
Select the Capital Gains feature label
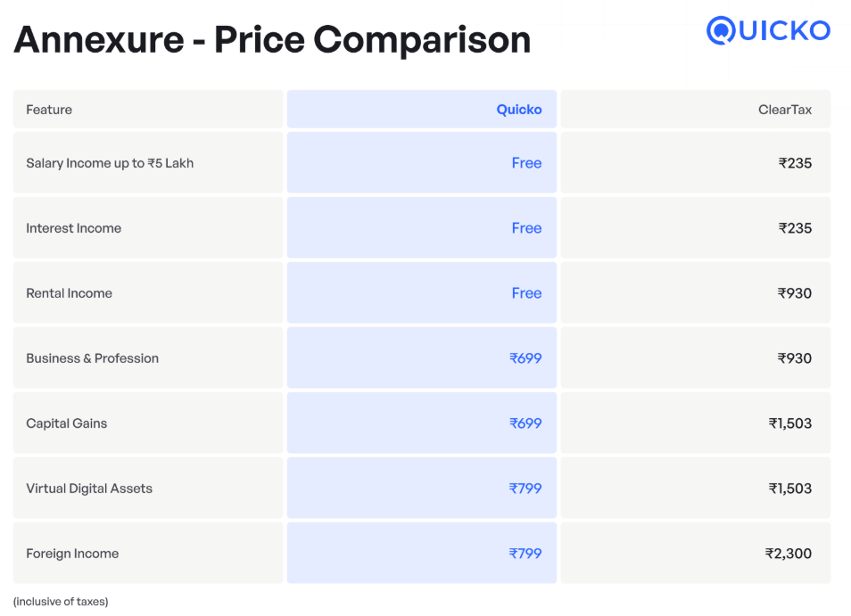[67, 423]
